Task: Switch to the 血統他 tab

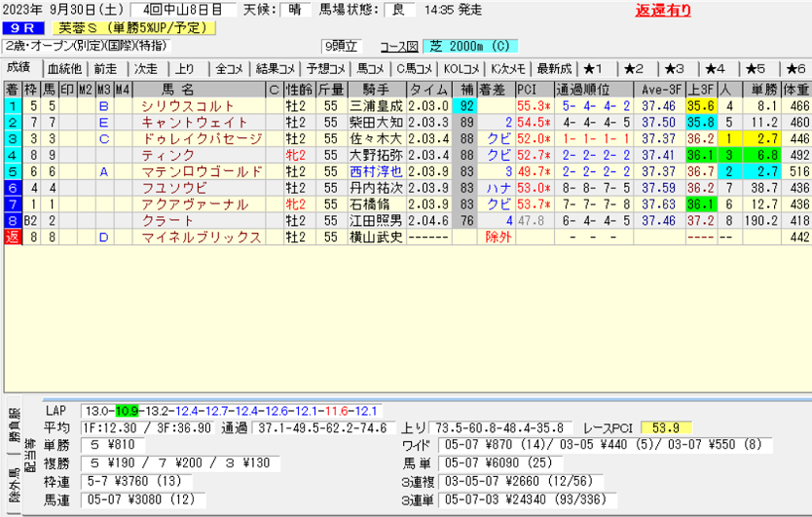Action: coord(64,68)
